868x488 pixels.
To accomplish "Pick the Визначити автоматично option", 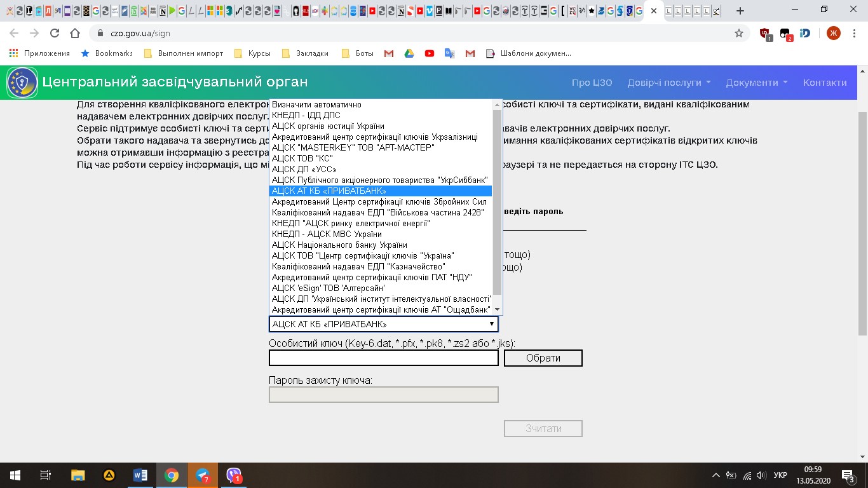I will point(316,104).
